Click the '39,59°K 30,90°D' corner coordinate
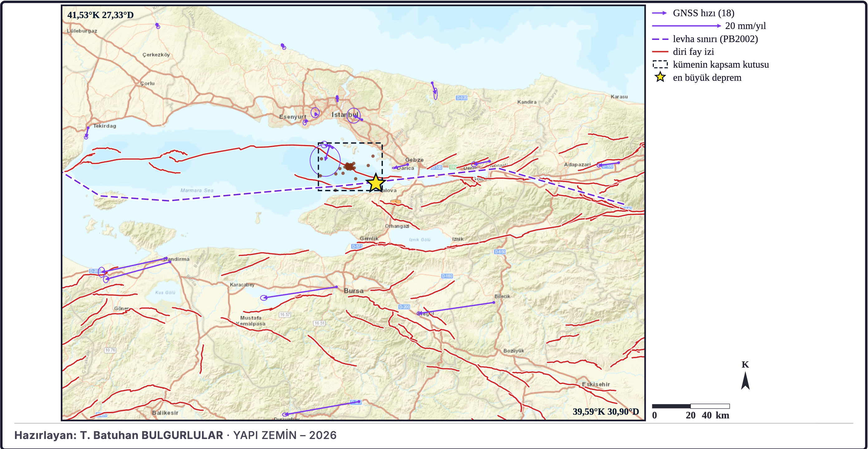Image resolution: width=868 pixels, height=449 pixels. coord(605,411)
